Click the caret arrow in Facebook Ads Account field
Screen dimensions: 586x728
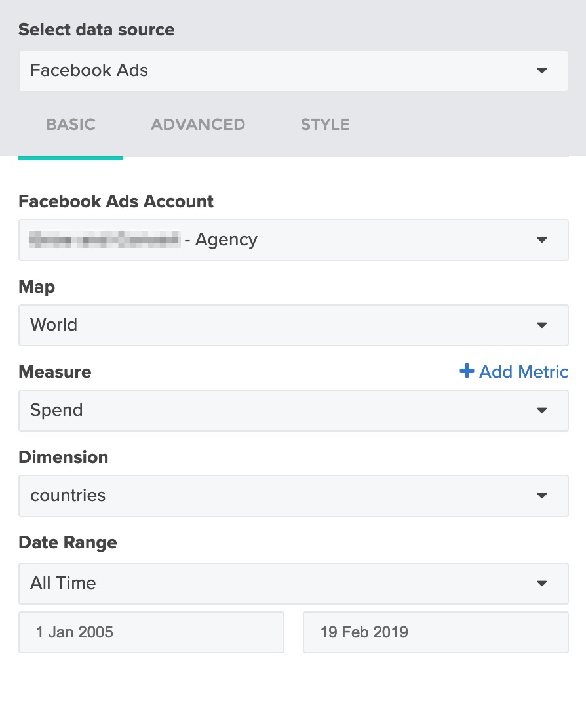(541, 240)
